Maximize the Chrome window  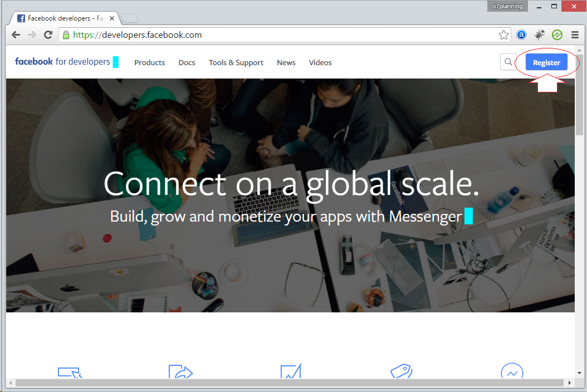click(554, 6)
